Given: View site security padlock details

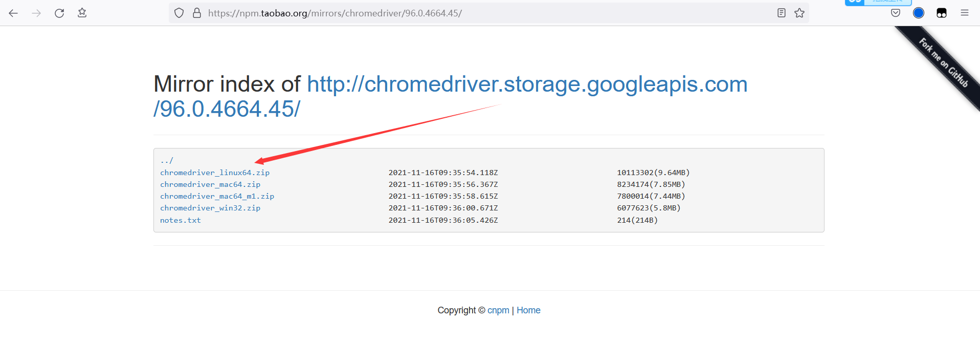Looking at the screenshot, I should 197,13.
